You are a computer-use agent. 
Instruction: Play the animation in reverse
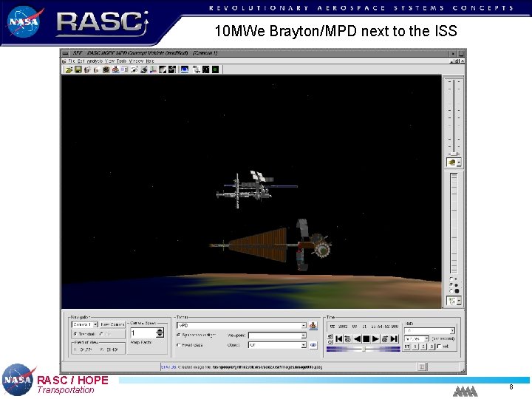(x=358, y=339)
